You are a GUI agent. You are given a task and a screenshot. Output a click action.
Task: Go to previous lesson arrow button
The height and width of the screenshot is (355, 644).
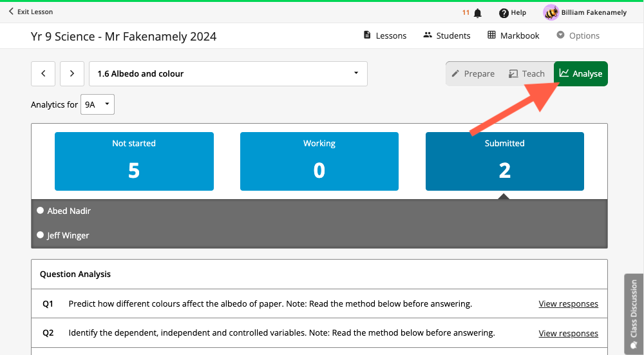[43, 73]
